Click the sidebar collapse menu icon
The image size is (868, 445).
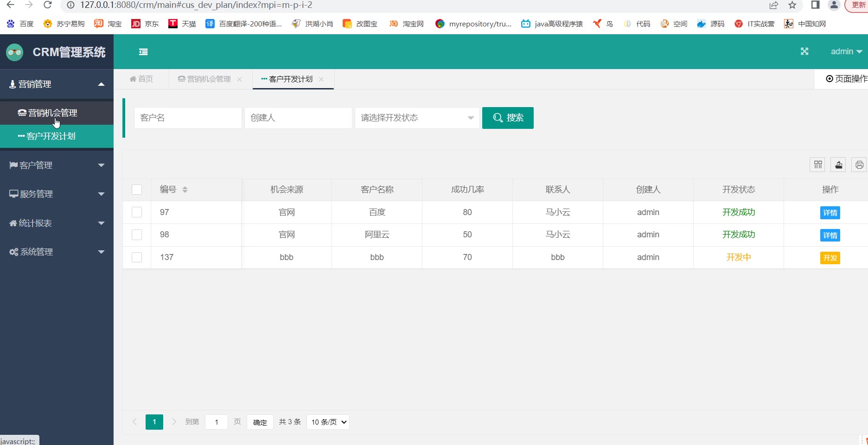[x=143, y=52]
